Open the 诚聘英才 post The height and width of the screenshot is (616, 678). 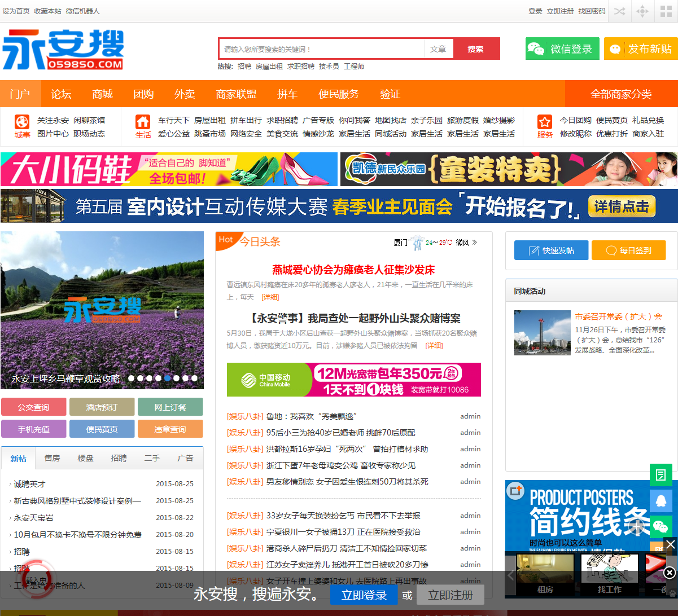point(29,484)
